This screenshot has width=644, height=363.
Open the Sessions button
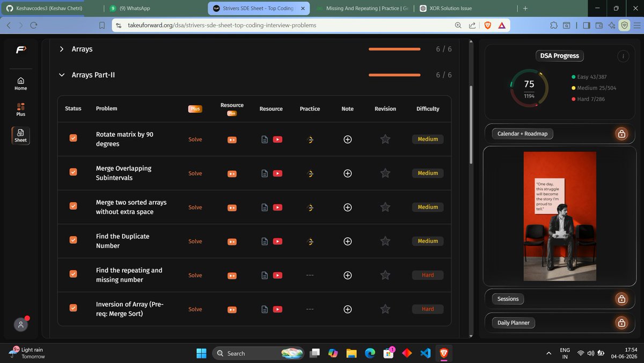click(x=508, y=299)
